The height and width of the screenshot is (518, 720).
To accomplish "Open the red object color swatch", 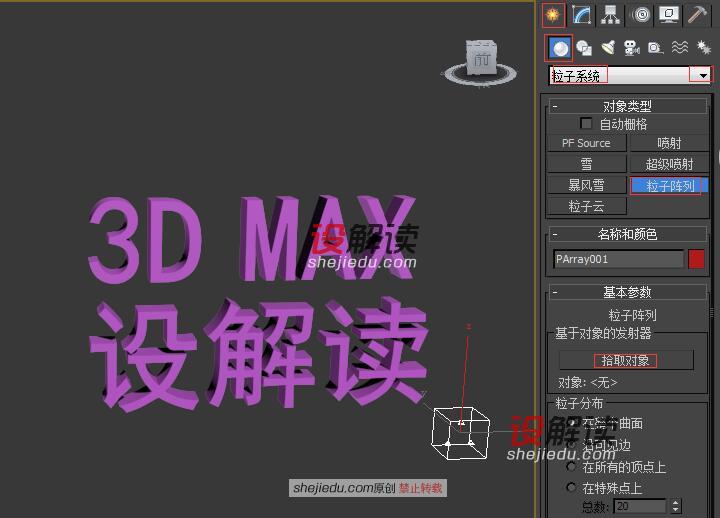I will pos(696,259).
